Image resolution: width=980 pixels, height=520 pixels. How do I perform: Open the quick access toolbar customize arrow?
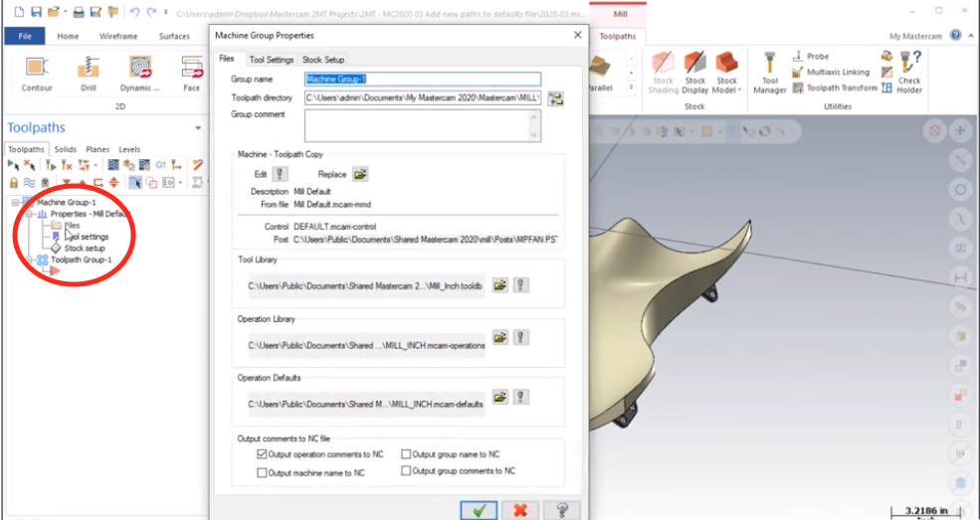pyautogui.click(x=165, y=12)
